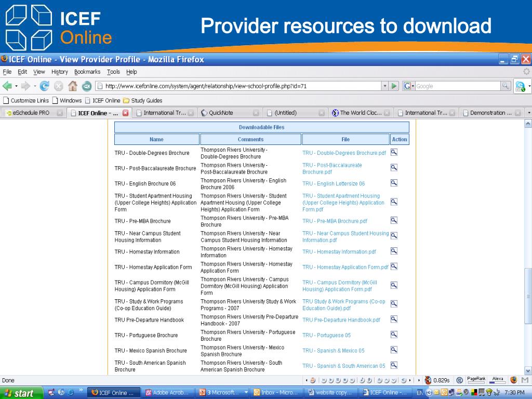Preview the Student Apartment Housing Application Form file
The image size is (532, 399).
pos(394,202)
